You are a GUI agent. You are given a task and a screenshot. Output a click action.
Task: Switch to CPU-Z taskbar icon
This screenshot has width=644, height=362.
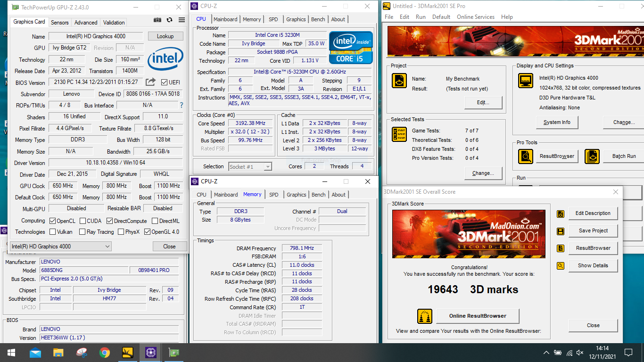click(x=151, y=353)
